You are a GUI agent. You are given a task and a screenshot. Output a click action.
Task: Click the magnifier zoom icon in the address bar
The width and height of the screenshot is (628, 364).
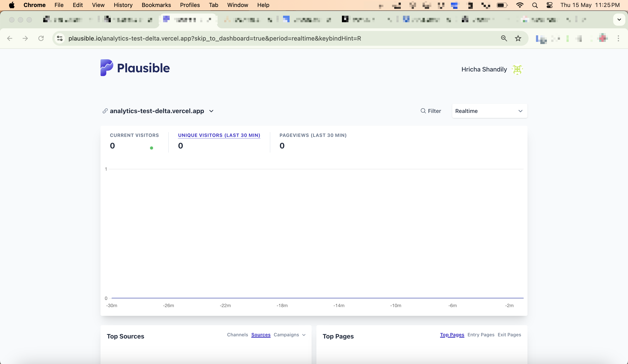click(x=504, y=38)
